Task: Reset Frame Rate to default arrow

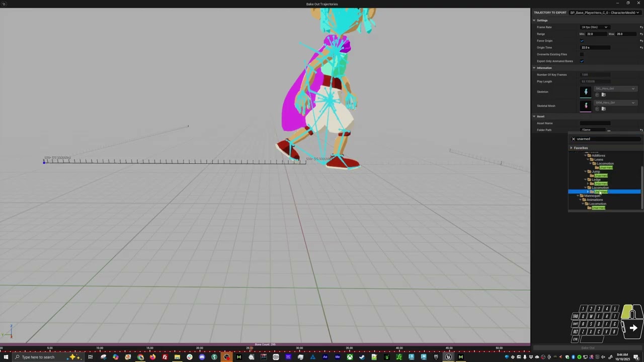Action: point(641,27)
